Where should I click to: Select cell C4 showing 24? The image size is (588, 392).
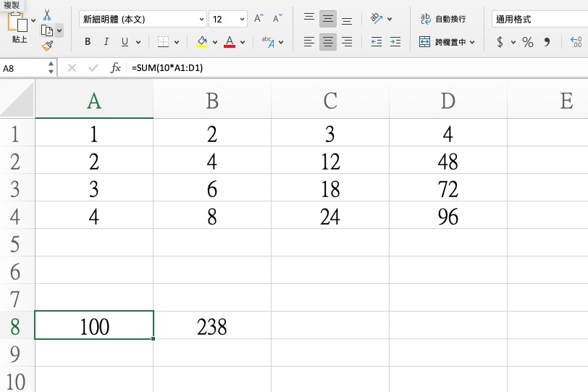point(330,215)
